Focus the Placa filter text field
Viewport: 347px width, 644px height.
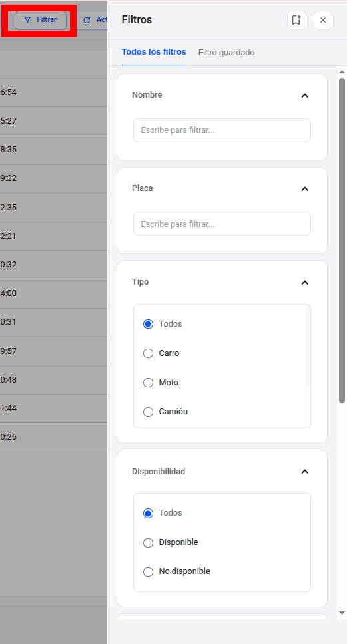click(222, 224)
